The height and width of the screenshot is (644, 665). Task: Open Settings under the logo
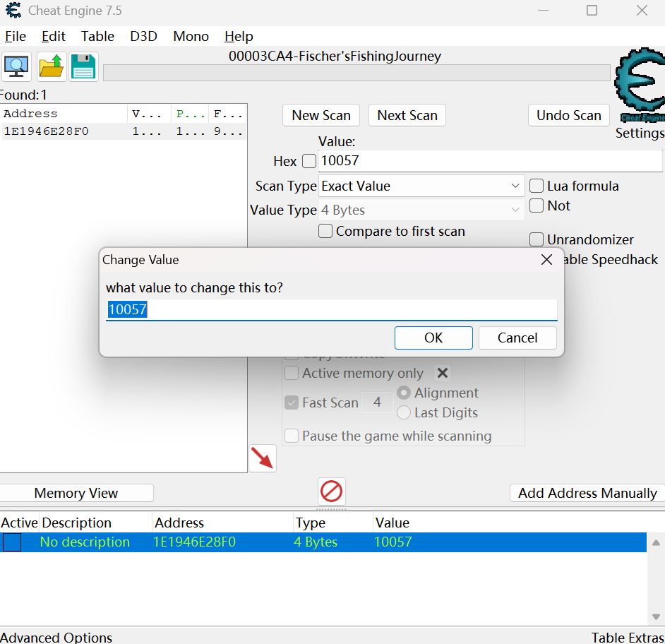640,133
